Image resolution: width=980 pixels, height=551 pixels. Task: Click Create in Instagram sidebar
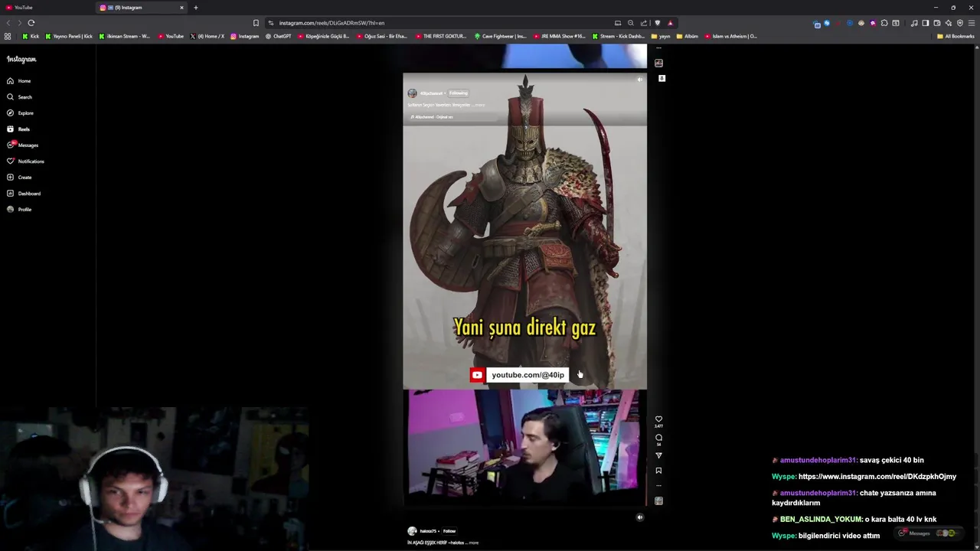[x=20, y=178]
